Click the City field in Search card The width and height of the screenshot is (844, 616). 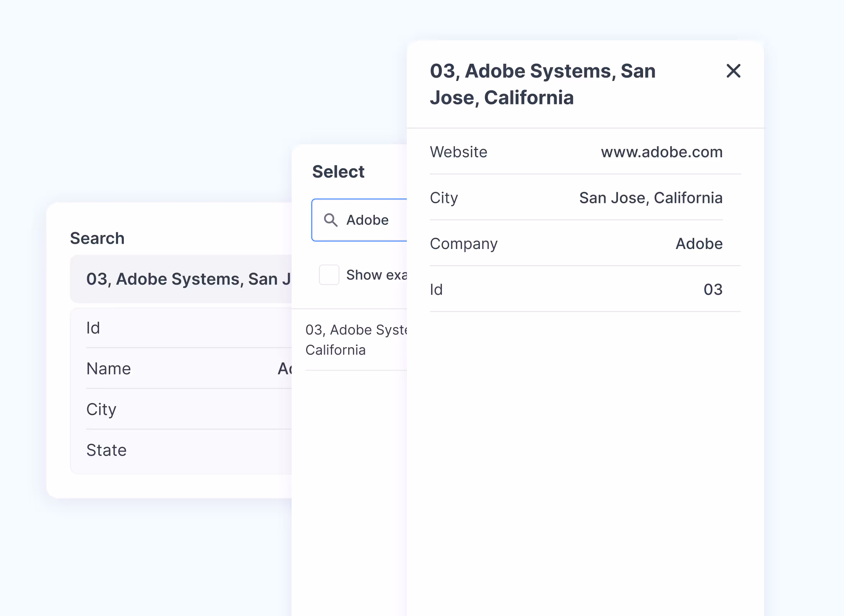point(102,409)
